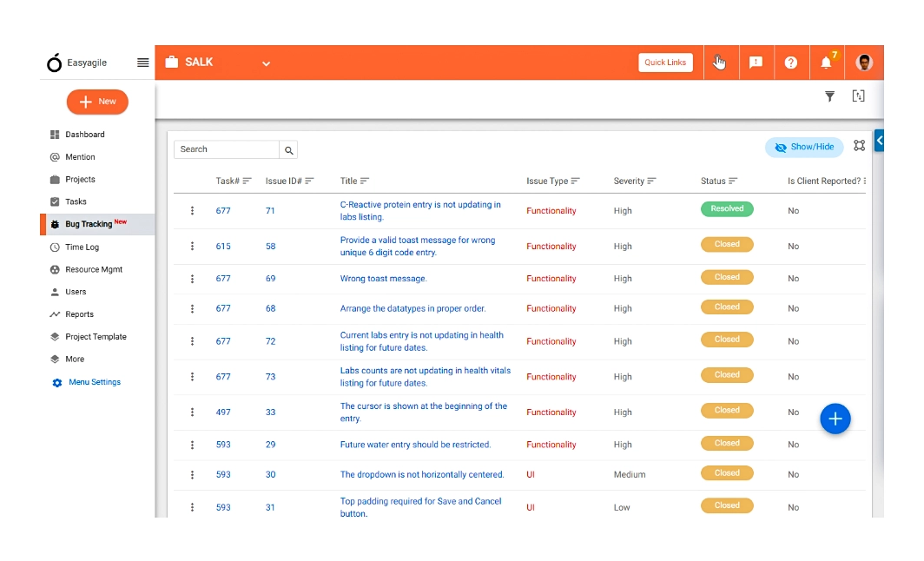Toggle Show/Hide columns visibility

click(x=803, y=147)
